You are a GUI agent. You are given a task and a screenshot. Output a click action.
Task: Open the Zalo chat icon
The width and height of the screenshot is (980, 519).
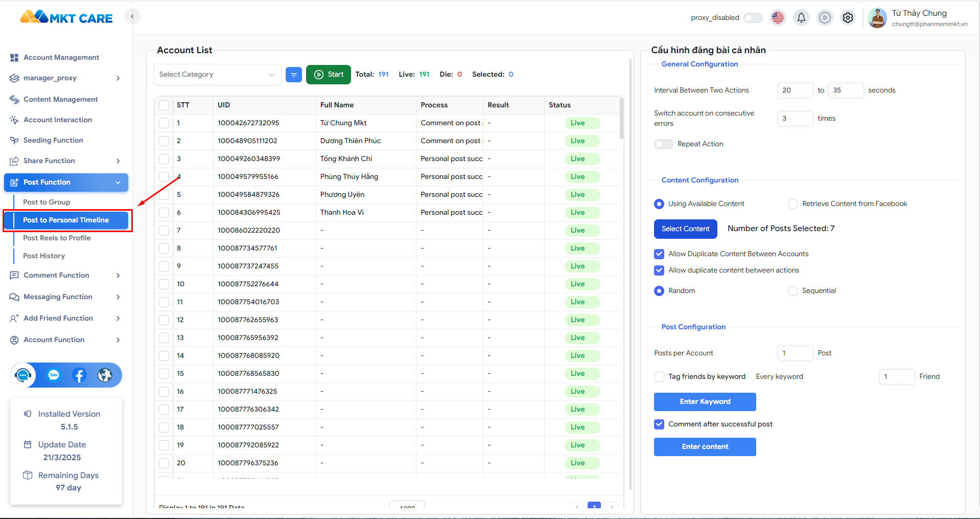54,375
